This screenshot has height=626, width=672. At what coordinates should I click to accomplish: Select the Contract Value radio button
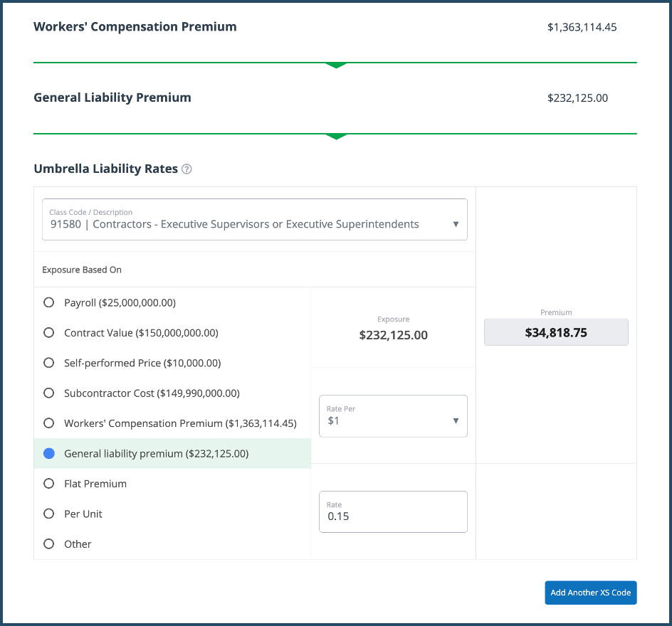[x=49, y=333]
